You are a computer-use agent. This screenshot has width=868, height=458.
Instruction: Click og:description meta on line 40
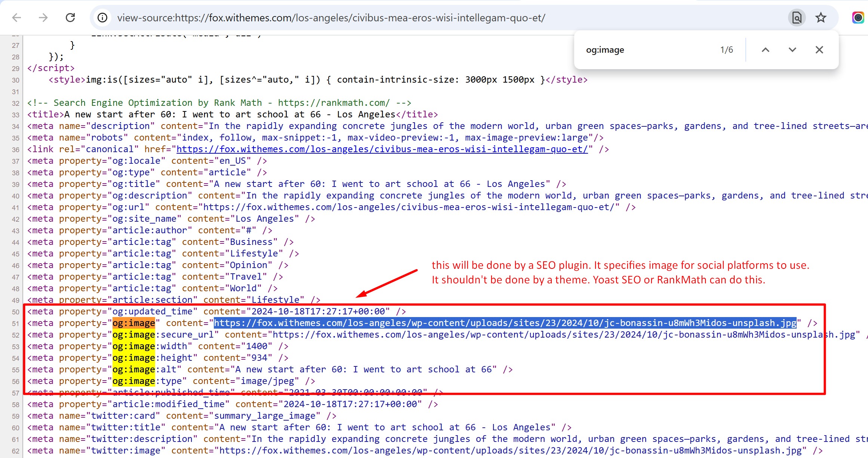pos(447,196)
